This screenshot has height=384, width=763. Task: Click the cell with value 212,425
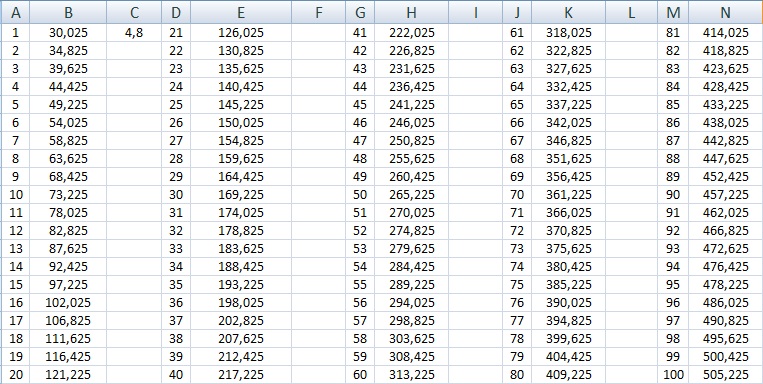[x=241, y=357]
